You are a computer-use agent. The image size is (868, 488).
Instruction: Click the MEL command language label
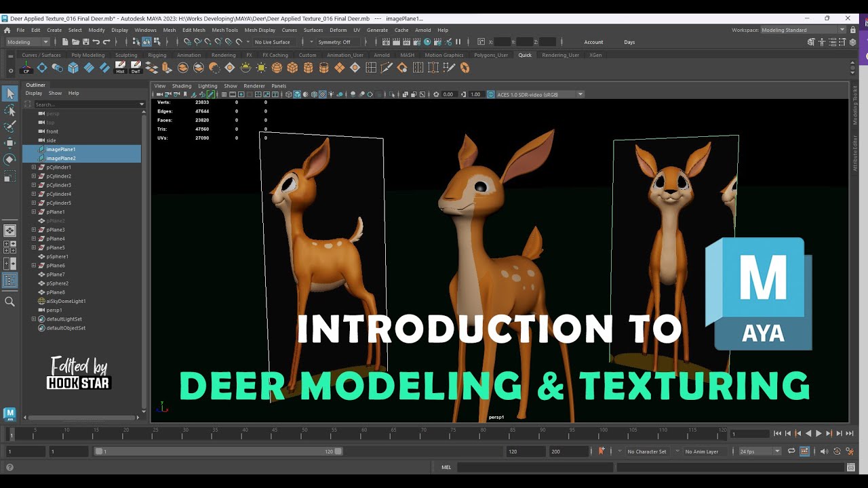(446, 467)
